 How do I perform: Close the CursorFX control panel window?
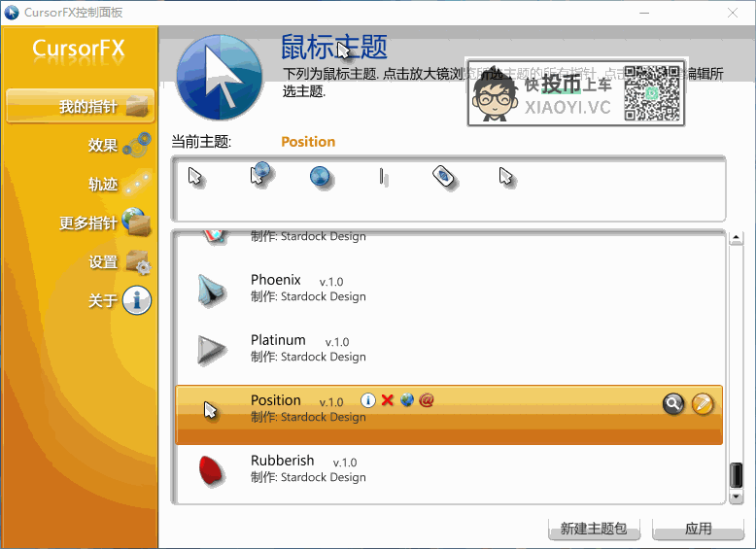coord(733,13)
